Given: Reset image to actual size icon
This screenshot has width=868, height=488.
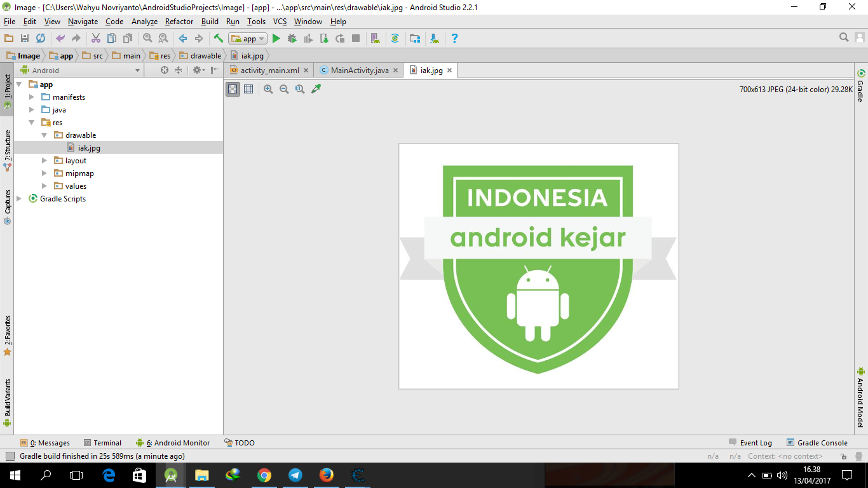Looking at the screenshot, I should 300,89.
